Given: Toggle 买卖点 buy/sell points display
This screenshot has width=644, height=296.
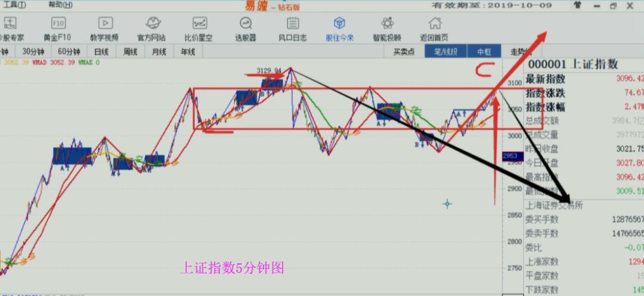Looking at the screenshot, I should pyautogui.click(x=404, y=52).
